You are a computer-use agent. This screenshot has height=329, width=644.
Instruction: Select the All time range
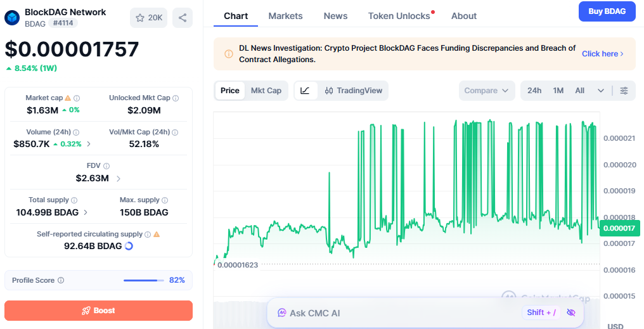579,91
